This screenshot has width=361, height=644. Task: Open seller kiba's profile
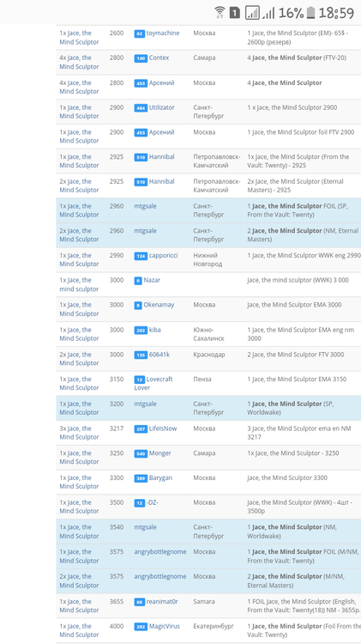(x=154, y=330)
